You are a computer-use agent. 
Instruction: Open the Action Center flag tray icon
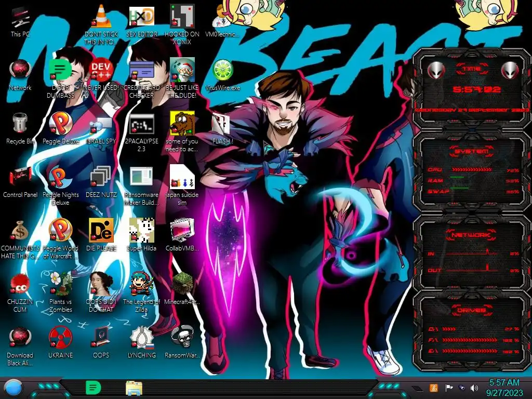point(449,388)
